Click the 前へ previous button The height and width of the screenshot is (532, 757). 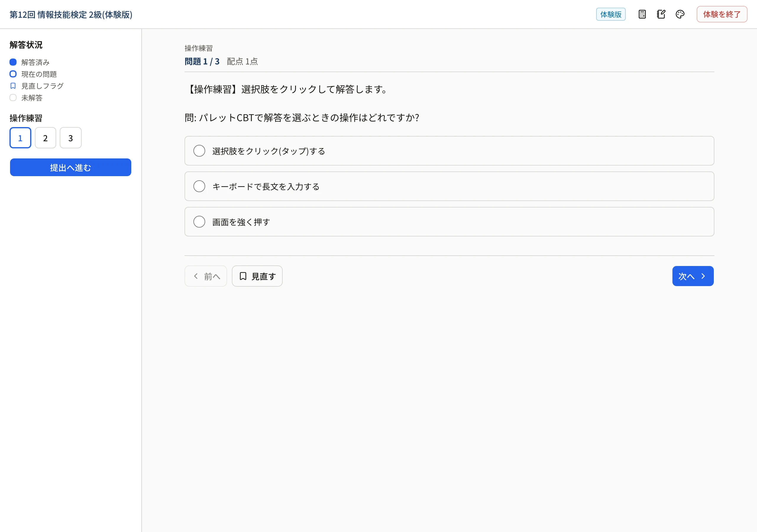(x=206, y=276)
